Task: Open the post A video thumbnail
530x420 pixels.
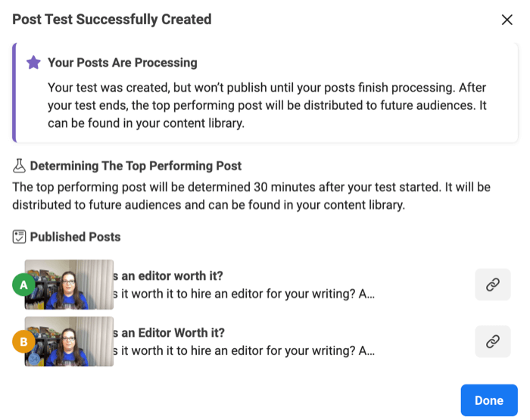Action: click(x=69, y=285)
